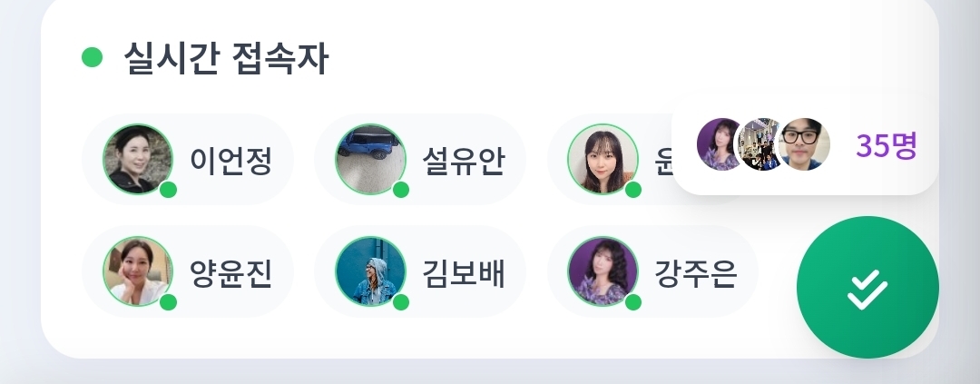The height and width of the screenshot is (384, 980).
Task: Open 이언정's profile picture
Action: (138, 159)
